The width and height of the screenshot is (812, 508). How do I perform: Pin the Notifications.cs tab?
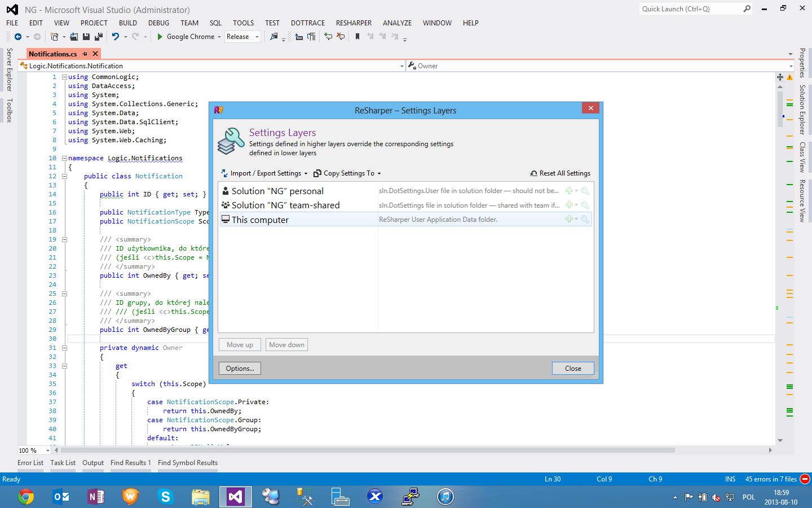[85, 54]
